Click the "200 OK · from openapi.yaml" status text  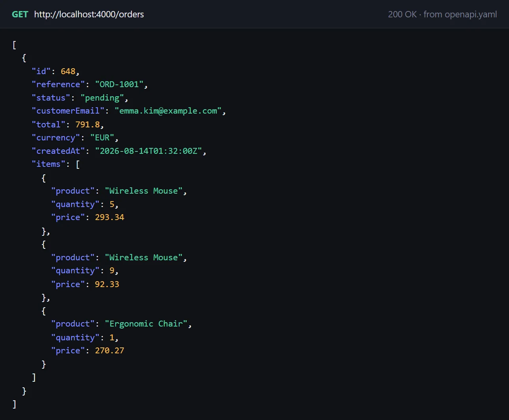tap(442, 15)
